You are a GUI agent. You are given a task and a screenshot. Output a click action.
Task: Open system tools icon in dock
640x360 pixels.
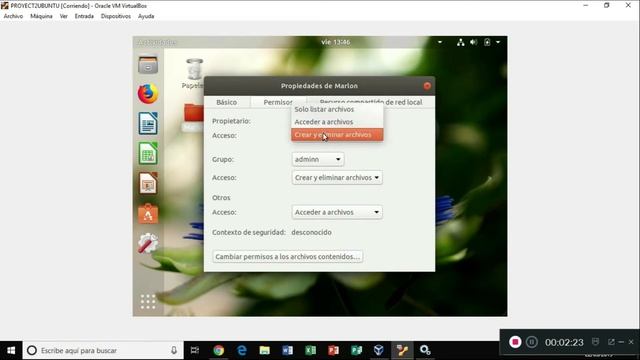tap(148, 243)
